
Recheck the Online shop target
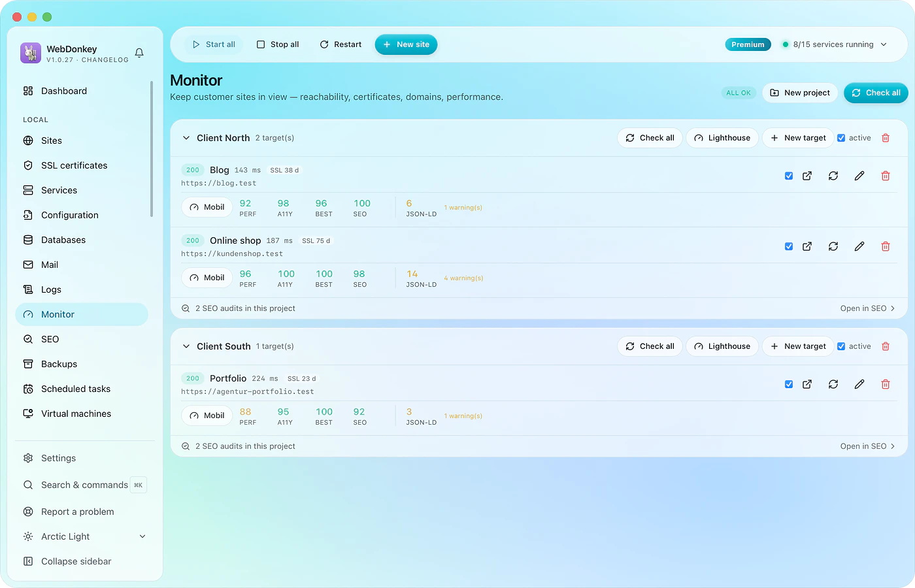(833, 246)
